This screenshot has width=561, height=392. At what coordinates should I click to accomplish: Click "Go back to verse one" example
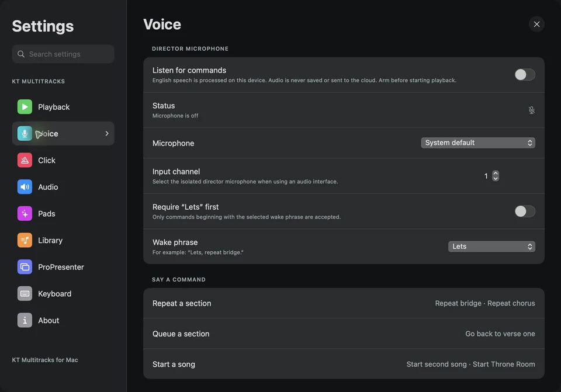[500, 334]
